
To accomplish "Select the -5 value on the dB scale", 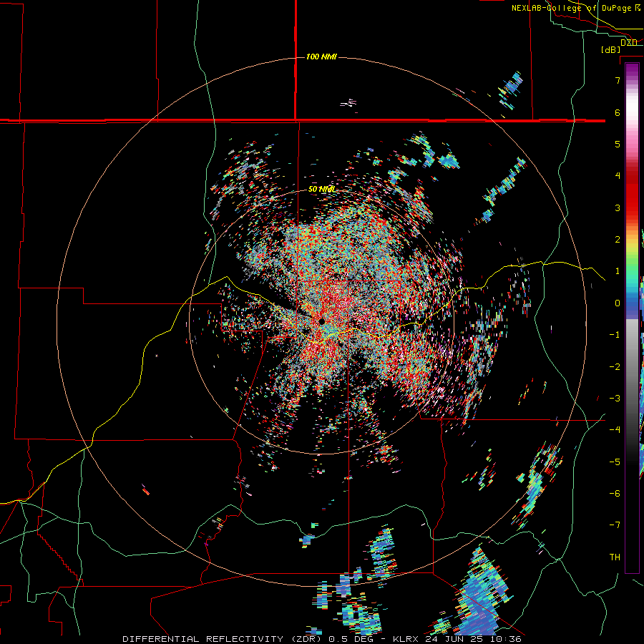I will [x=615, y=462].
